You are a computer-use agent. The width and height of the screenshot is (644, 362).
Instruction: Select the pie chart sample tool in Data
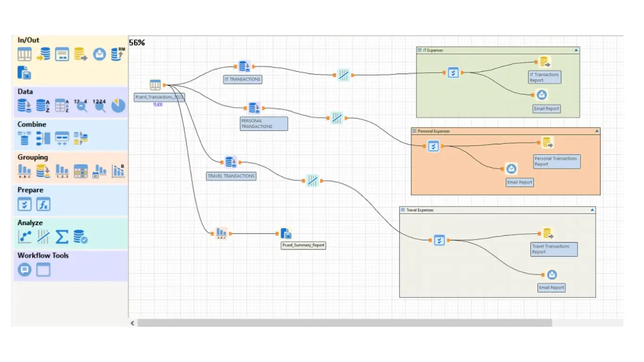coord(118,106)
